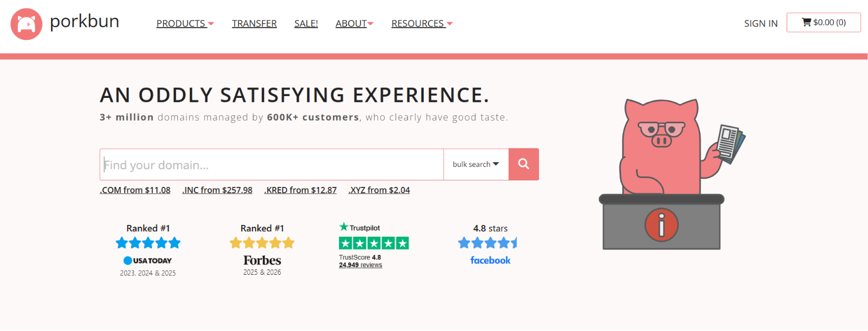Focus the Find your domain search field

pyautogui.click(x=272, y=164)
